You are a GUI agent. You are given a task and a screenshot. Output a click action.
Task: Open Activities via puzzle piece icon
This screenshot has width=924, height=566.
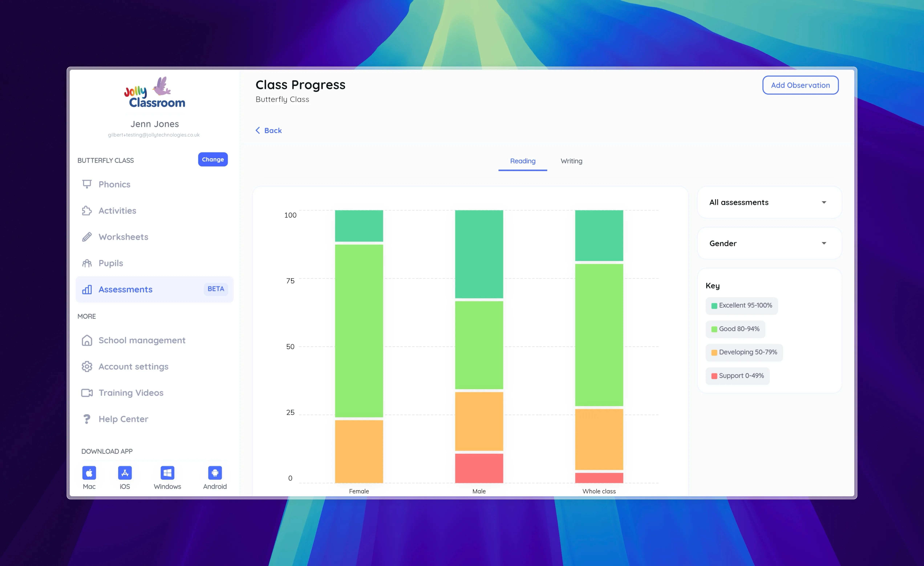click(x=87, y=211)
